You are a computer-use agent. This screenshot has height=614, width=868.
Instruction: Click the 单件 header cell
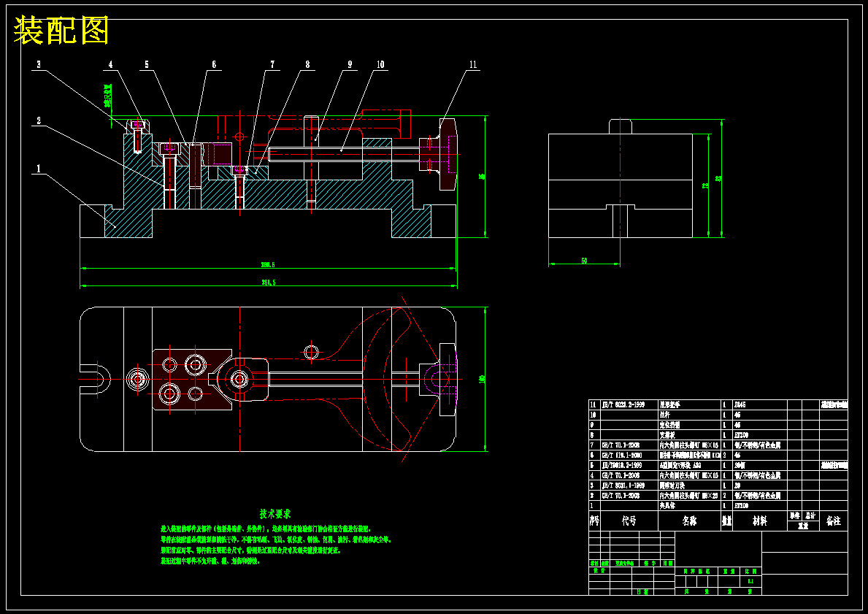[795, 515]
